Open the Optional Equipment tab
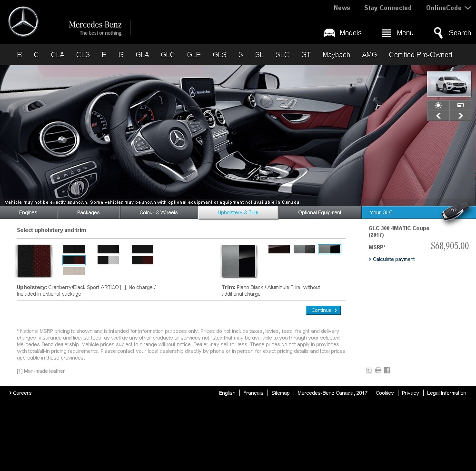This screenshot has height=471, width=476. (x=320, y=212)
